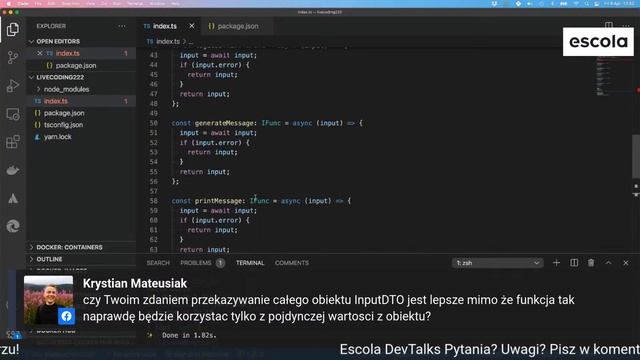The image size is (640, 360).
Task: Click the Krystian Mateusiak commenter name
Action: coord(135,283)
